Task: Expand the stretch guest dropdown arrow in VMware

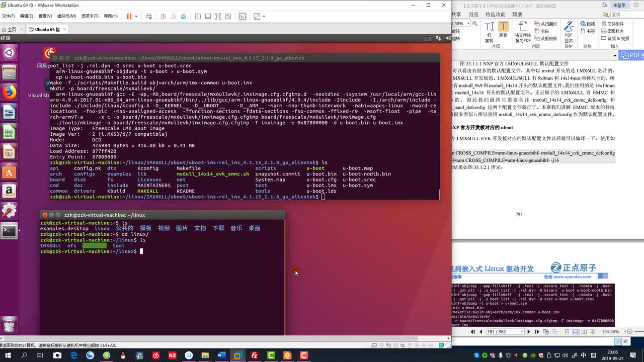Action: coord(264,16)
